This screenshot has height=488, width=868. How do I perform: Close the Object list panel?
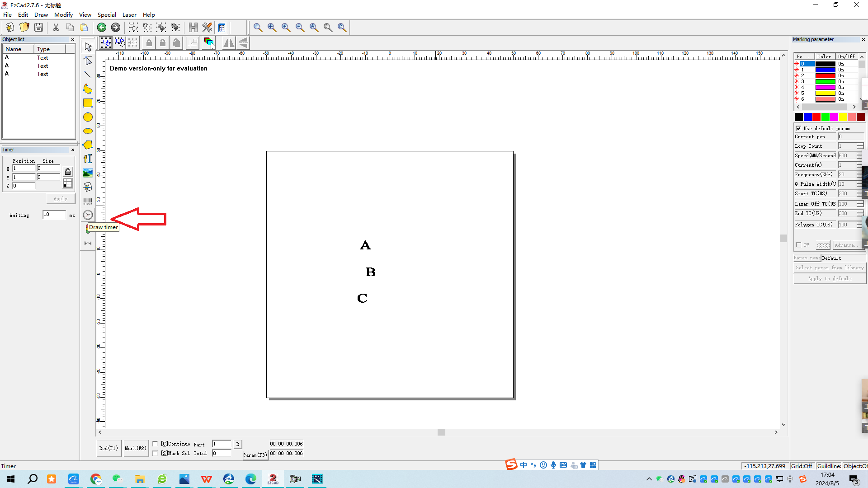pyautogui.click(x=72, y=39)
